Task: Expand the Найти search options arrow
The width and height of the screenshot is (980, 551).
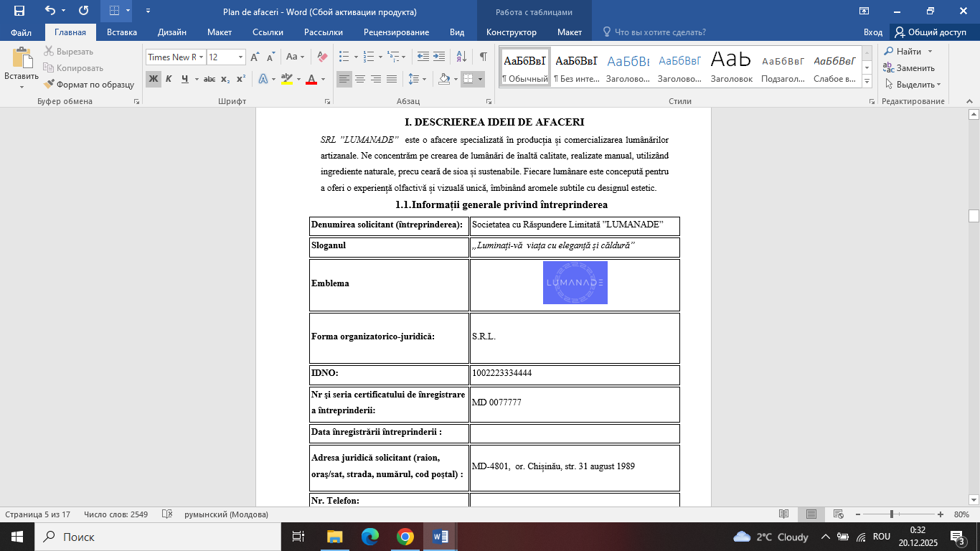Action: 930,52
